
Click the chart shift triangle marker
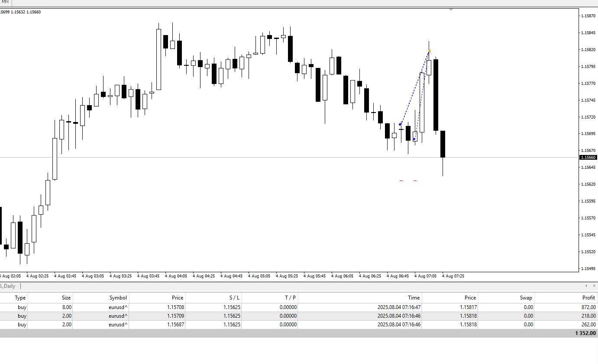pos(451,9)
